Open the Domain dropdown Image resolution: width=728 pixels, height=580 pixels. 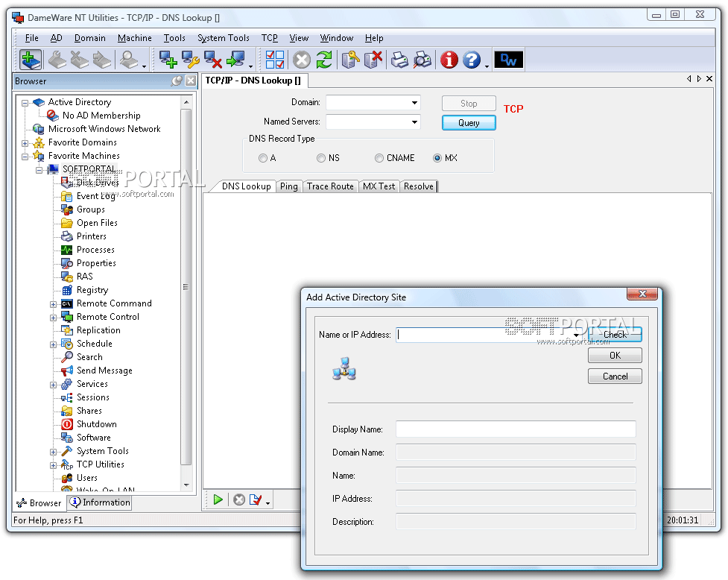[x=414, y=103]
